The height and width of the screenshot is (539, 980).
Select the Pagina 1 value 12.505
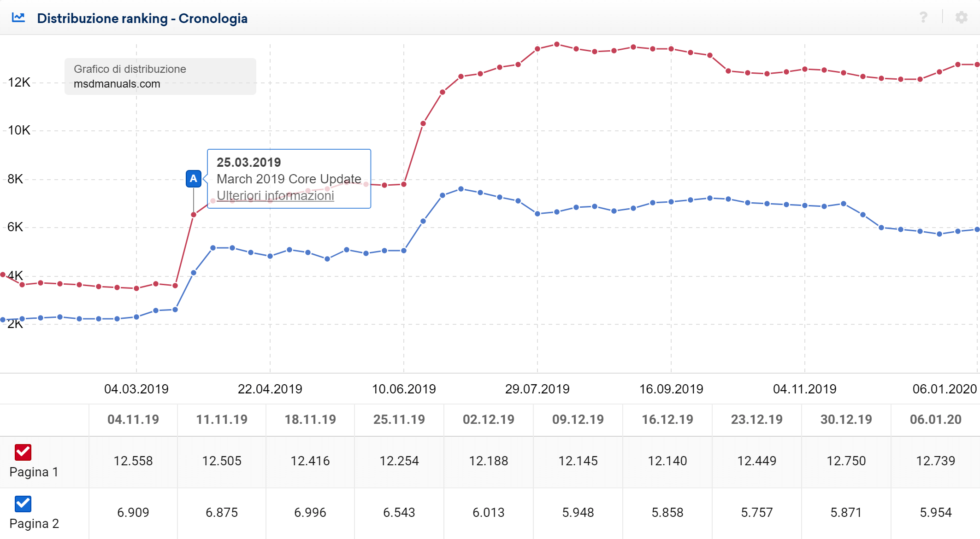(222, 461)
